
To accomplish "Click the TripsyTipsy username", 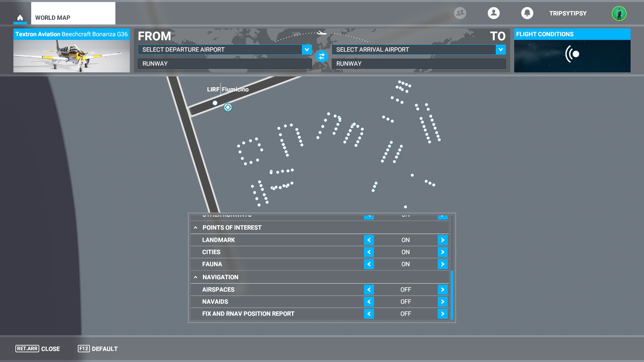I will (x=568, y=13).
